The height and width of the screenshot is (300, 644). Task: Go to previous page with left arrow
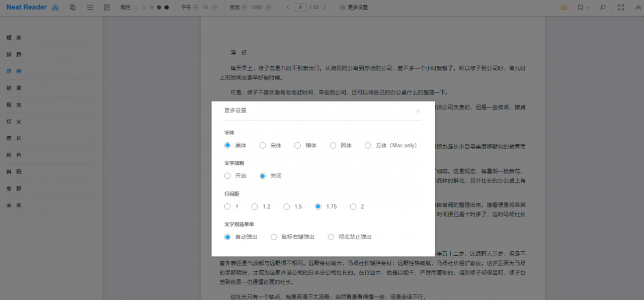[x=288, y=8]
